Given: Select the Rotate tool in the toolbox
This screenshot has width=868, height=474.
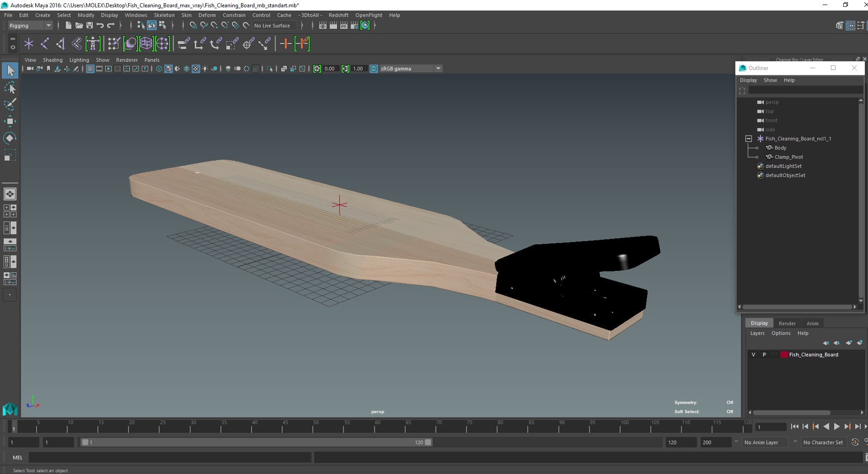Looking at the screenshot, I should [x=10, y=138].
